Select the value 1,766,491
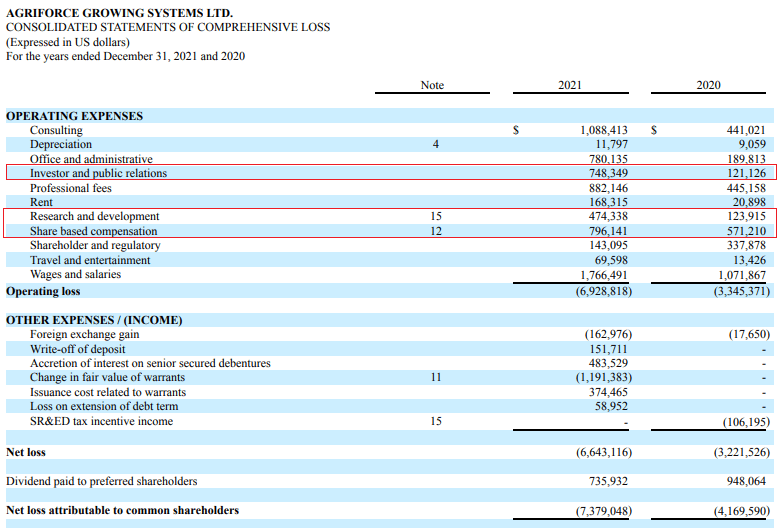780x528 pixels. pos(604,275)
